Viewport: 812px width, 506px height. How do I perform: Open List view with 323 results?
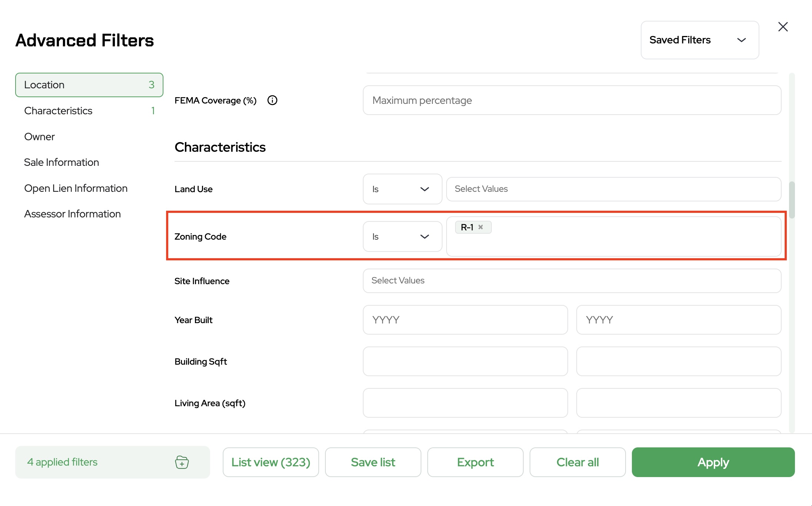pos(271,462)
